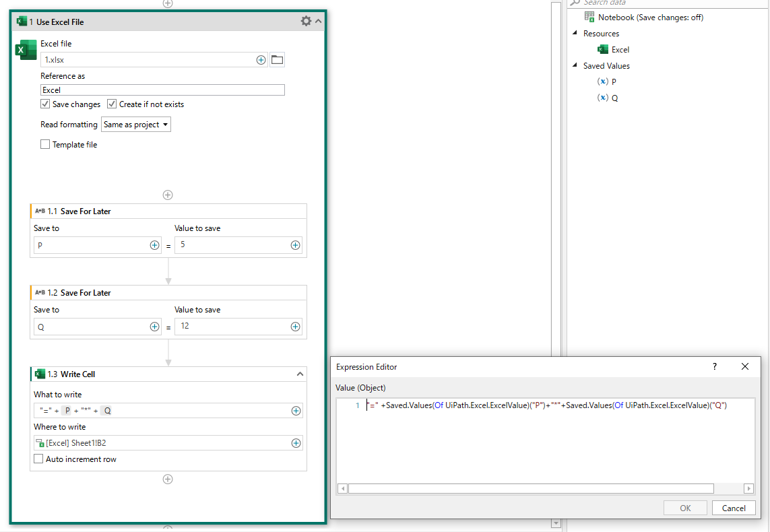
Task: Click Expression Editor help question mark
Action: point(715,366)
